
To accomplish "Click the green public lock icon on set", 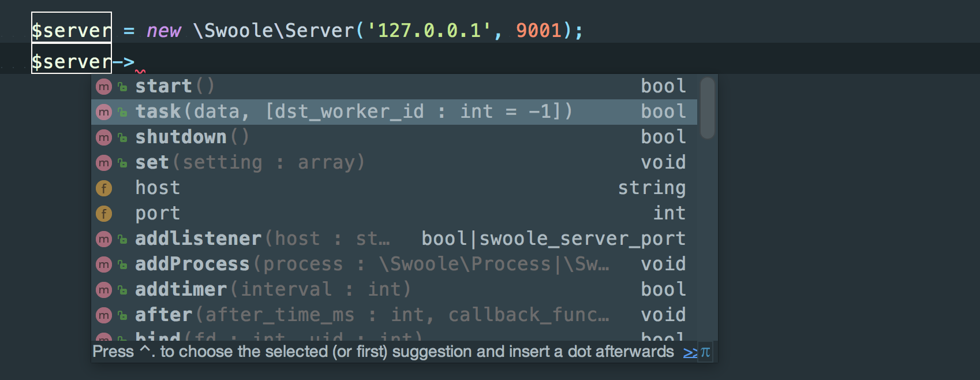I will [x=122, y=163].
